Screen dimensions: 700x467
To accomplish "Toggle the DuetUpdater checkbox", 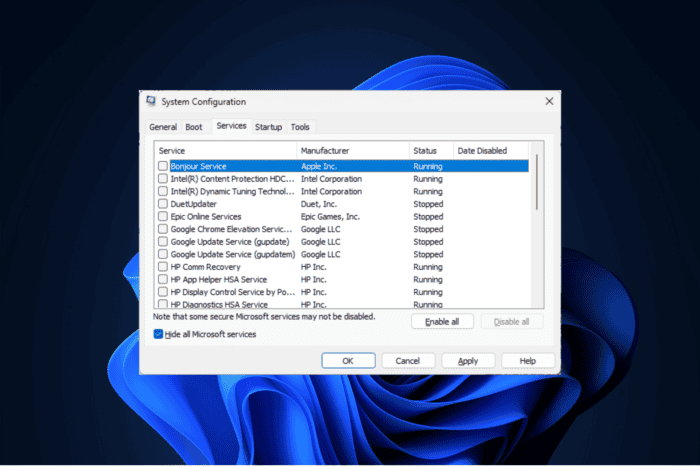I will pyautogui.click(x=163, y=204).
